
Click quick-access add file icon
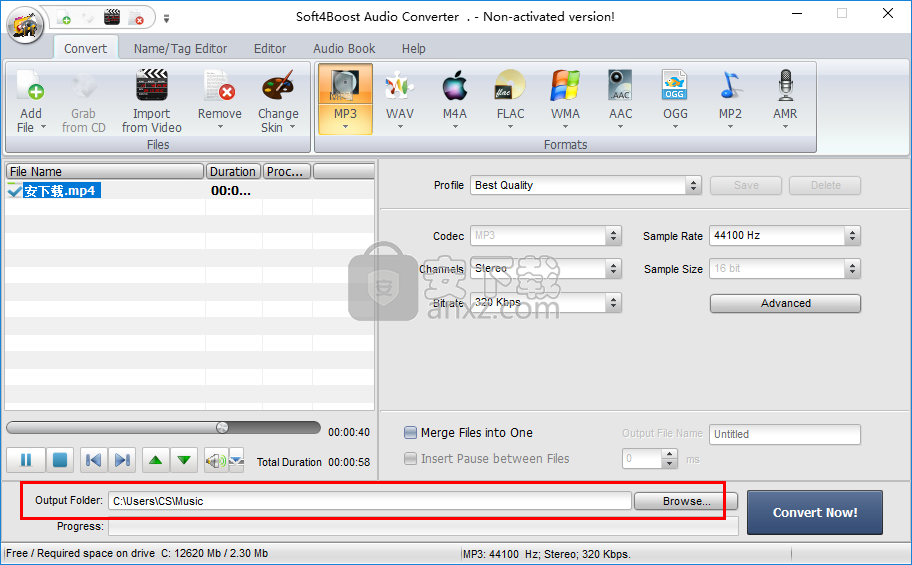(64, 17)
